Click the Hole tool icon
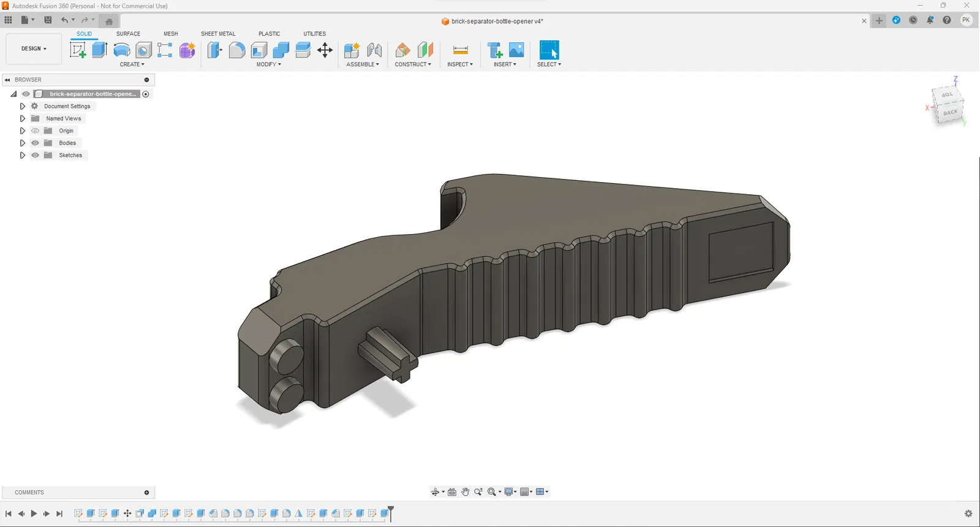Image resolution: width=980 pixels, height=527 pixels. pyautogui.click(x=143, y=50)
